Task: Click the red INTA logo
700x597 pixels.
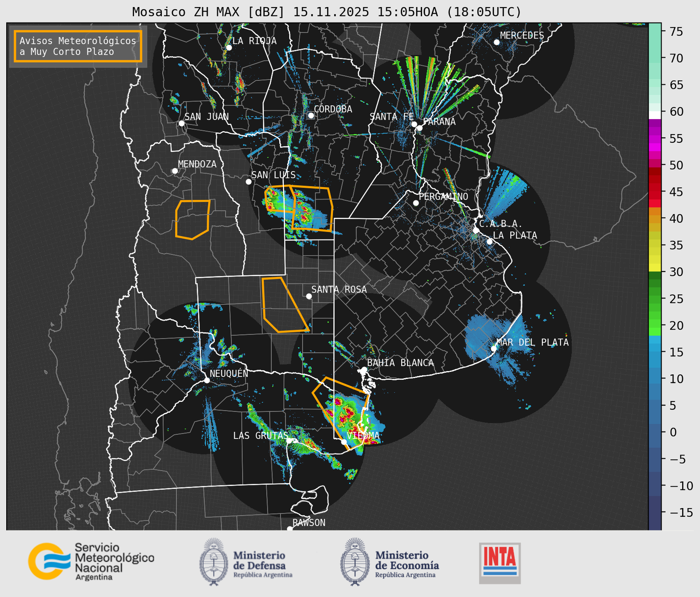Action: click(x=500, y=562)
